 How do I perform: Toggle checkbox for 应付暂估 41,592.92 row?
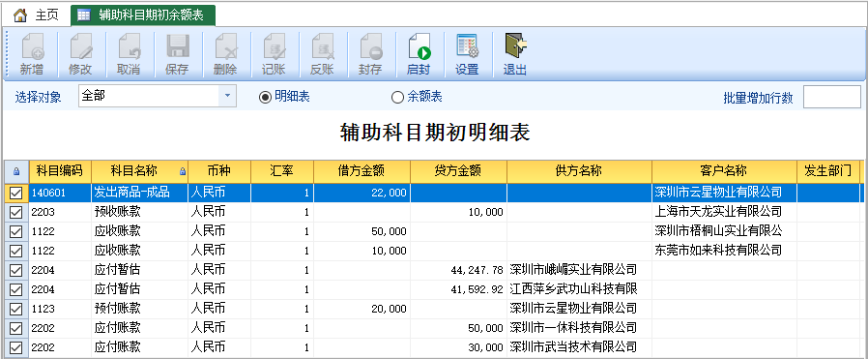click(x=16, y=289)
